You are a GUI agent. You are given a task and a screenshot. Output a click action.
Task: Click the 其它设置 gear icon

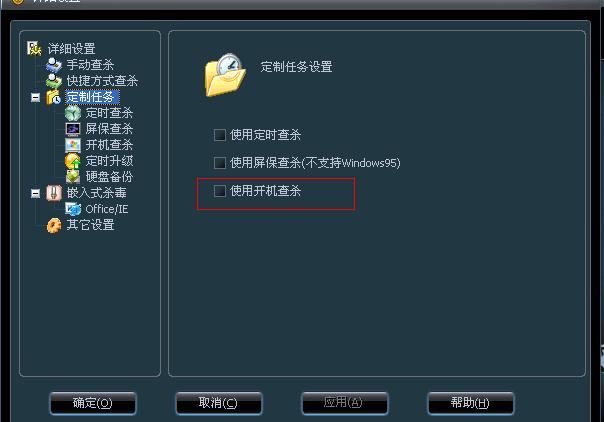pyautogui.click(x=54, y=225)
